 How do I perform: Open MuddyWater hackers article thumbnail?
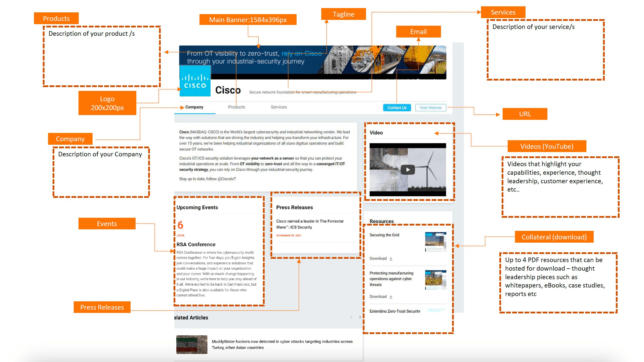(192, 344)
